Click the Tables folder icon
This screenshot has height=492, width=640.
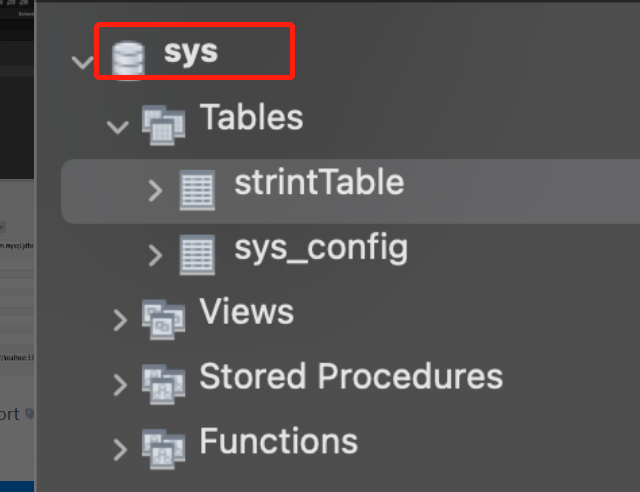(163, 125)
